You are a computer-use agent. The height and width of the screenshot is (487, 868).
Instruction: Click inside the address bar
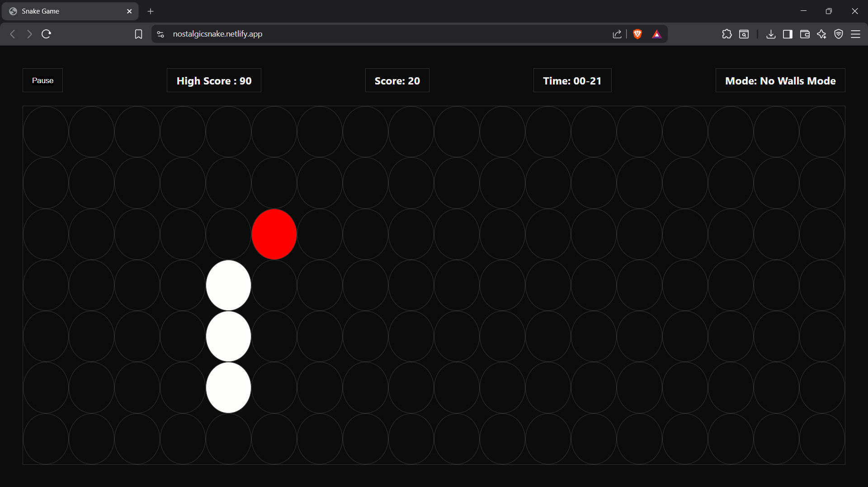click(316, 34)
